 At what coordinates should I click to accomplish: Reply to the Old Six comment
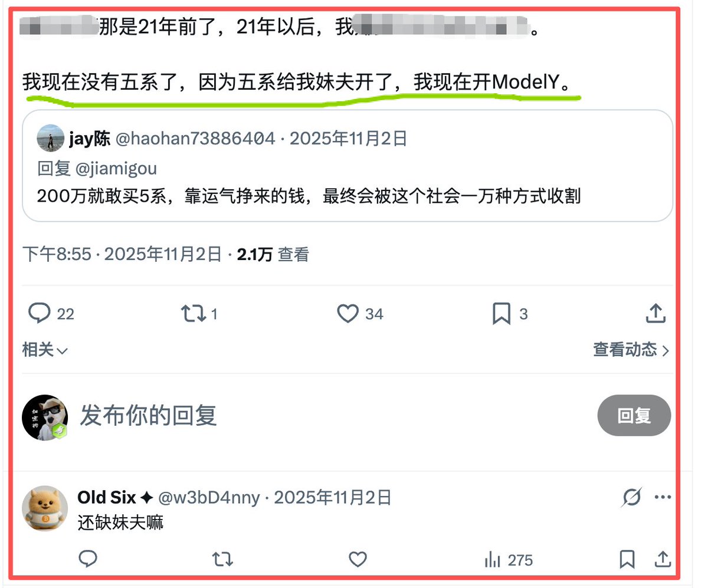tap(88, 559)
